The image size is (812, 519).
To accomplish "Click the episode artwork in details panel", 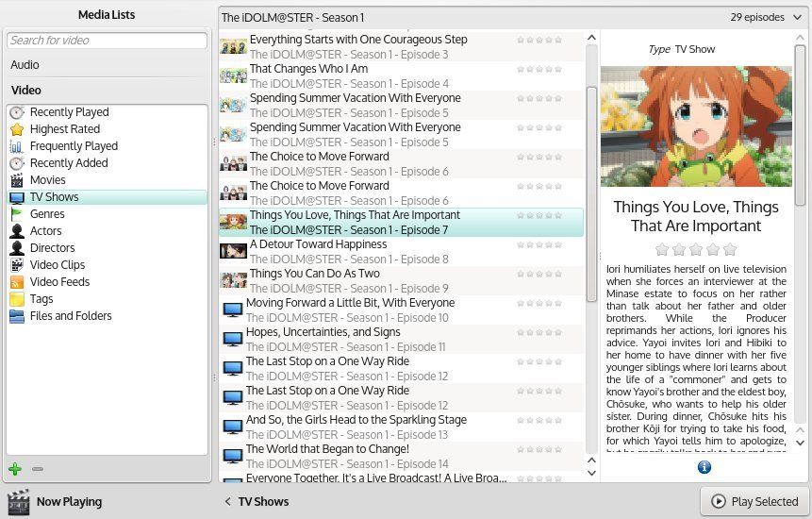I will point(696,126).
